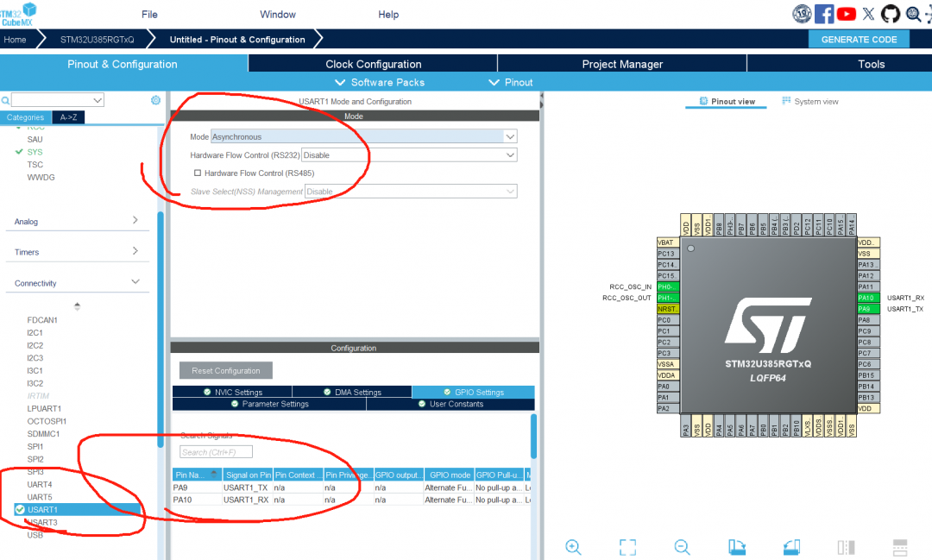Switch to the A->Z list tab
Viewport: 932px width, 560px height.
tap(68, 117)
